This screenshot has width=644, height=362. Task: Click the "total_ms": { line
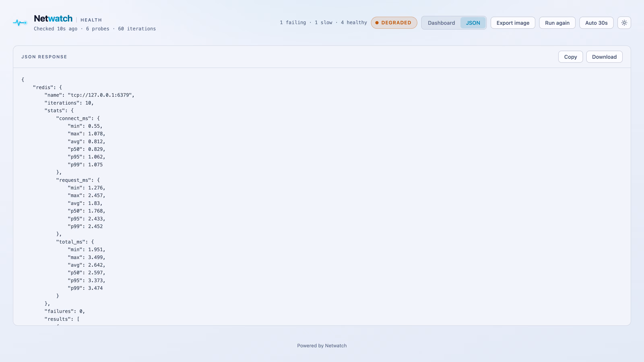point(75,242)
